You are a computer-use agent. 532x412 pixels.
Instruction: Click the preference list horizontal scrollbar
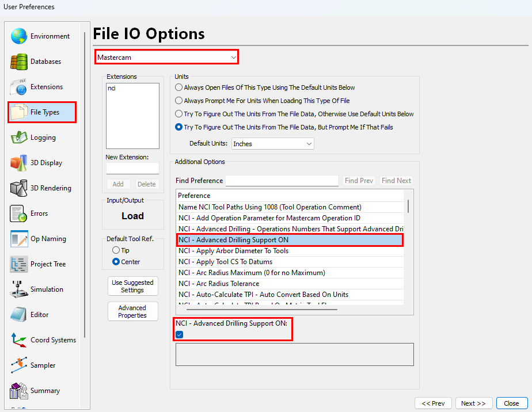[262, 309]
